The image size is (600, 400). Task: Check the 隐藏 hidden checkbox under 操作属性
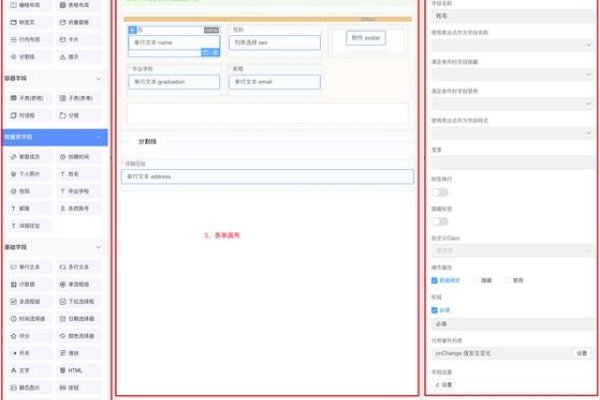tap(476, 281)
